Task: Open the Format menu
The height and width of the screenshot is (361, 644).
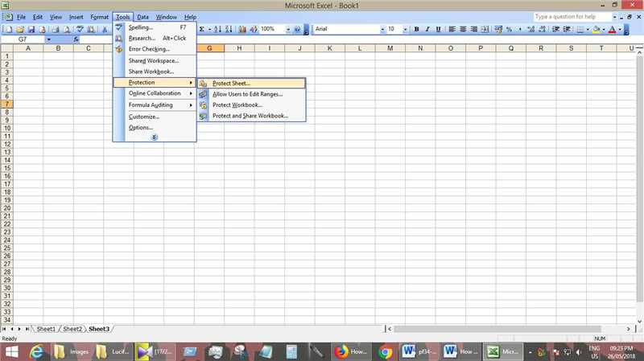Action: click(99, 17)
